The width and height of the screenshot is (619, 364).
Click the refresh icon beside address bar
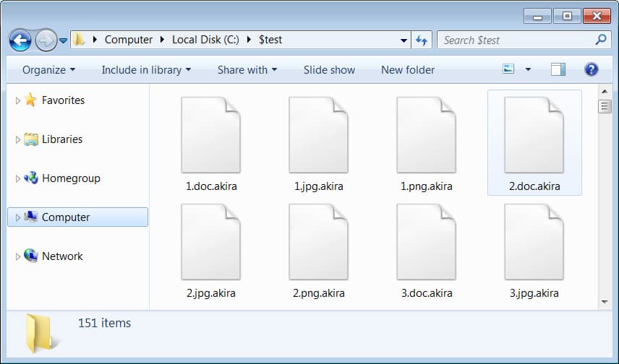422,40
